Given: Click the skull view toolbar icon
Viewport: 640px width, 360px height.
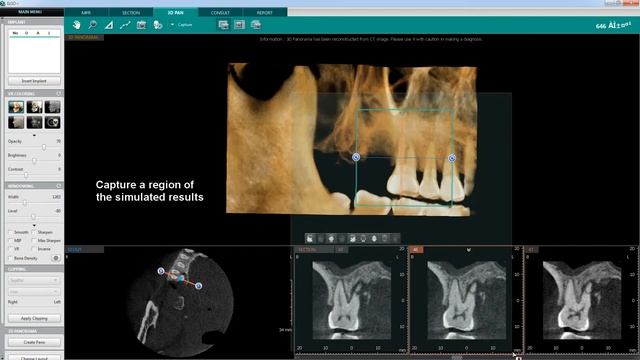Looking at the screenshot, I should (x=158, y=25).
